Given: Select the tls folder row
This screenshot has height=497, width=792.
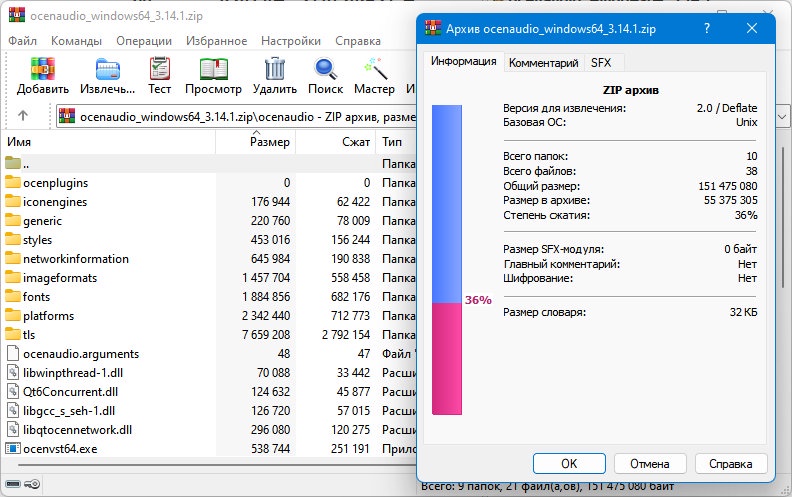Looking at the screenshot, I should 210,335.
